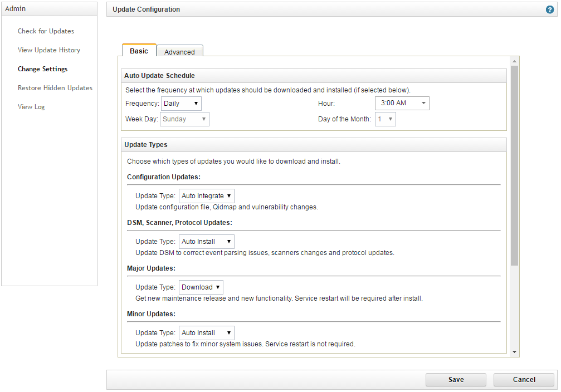Open the Frequency dropdown

click(x=181, y=103)
